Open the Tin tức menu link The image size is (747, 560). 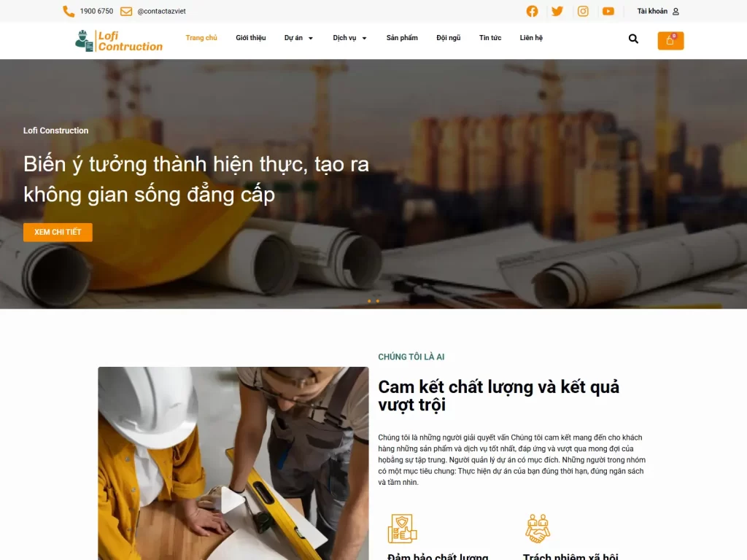(490, 38)
